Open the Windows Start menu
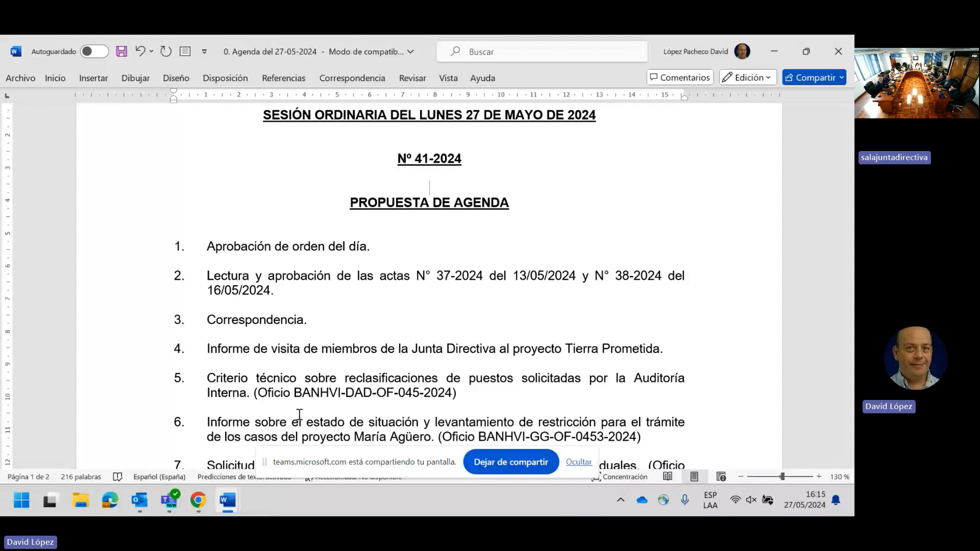Viewport: 980px width, 551px height. 21,500
